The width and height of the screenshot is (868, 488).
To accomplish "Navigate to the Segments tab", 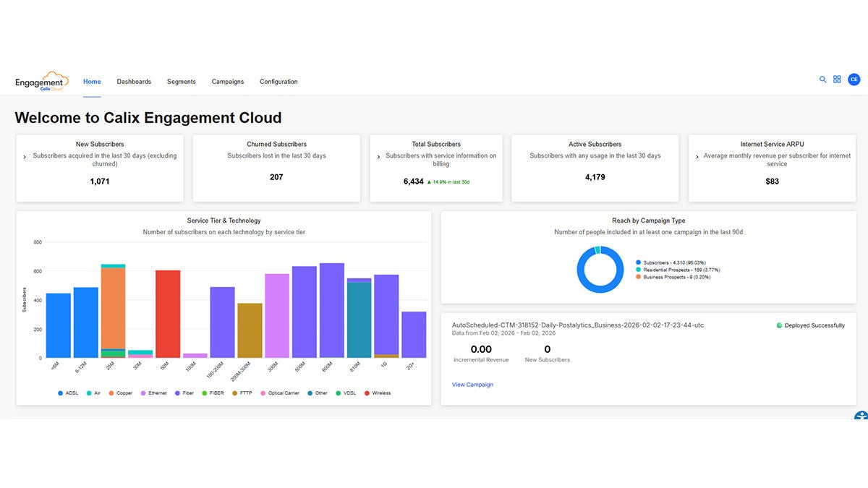I will tap(181, 81).
